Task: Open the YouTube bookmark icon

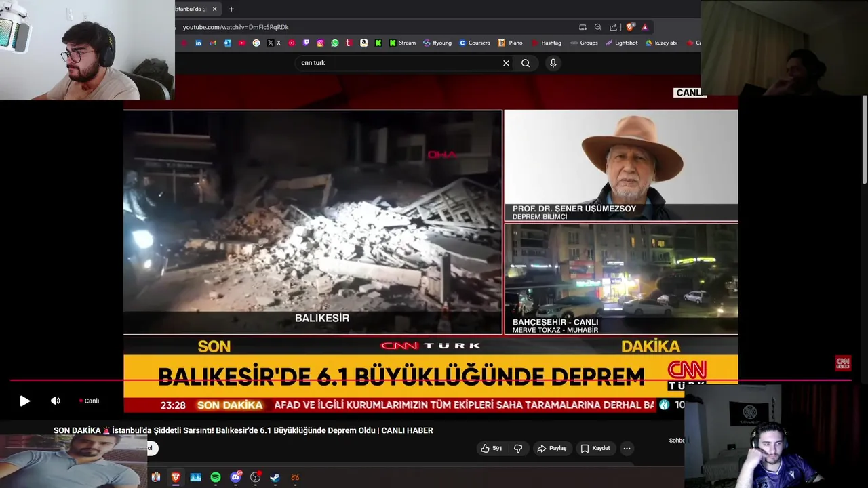Action: point(242,43)
